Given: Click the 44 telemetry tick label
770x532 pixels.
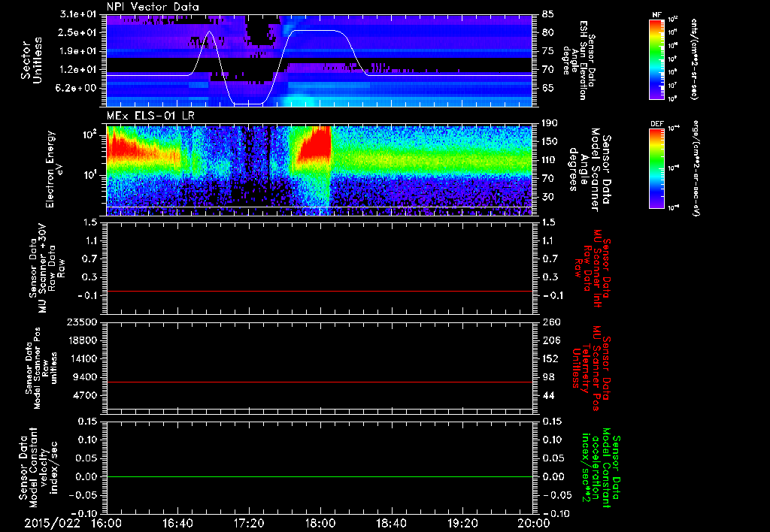Looking at the screenshot, I should click(x=548, y=395).
